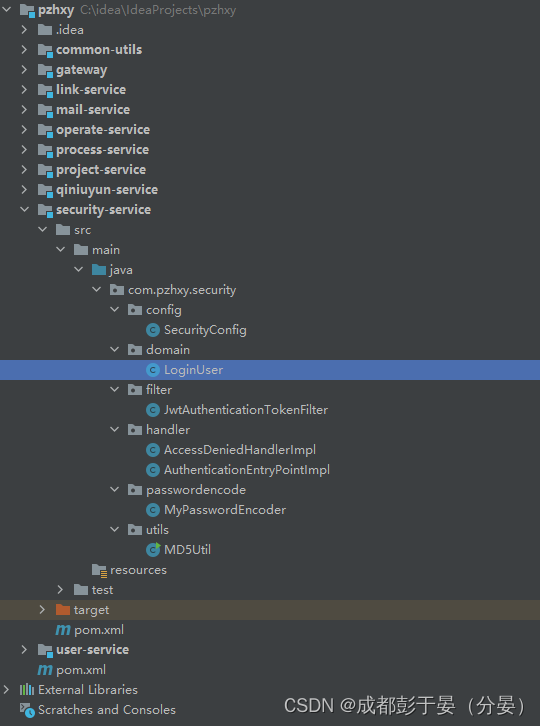Select Scratches and Consoles label
The image size is (540, 726).
pyautogui.click(x=107, y=710)
